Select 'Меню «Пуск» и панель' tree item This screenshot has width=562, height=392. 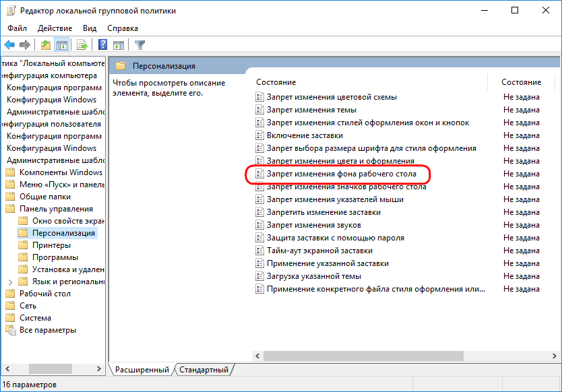(x=62, y=185)
